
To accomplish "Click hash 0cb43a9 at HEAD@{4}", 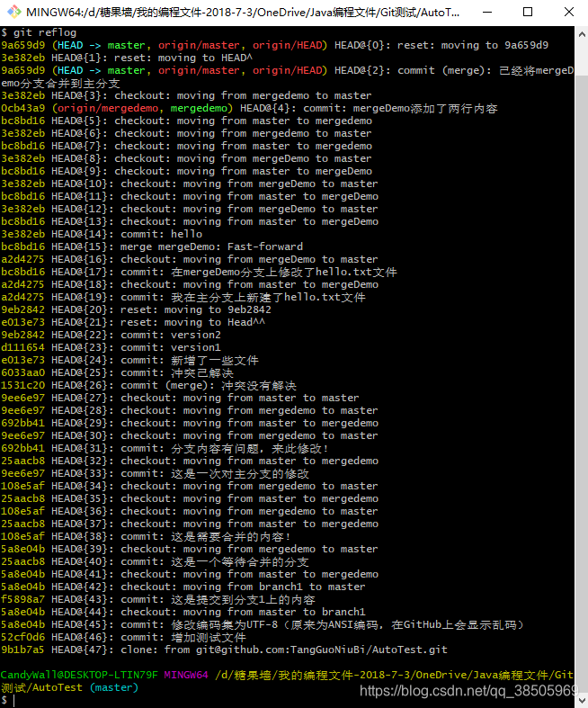I will [x=23, y=108].
